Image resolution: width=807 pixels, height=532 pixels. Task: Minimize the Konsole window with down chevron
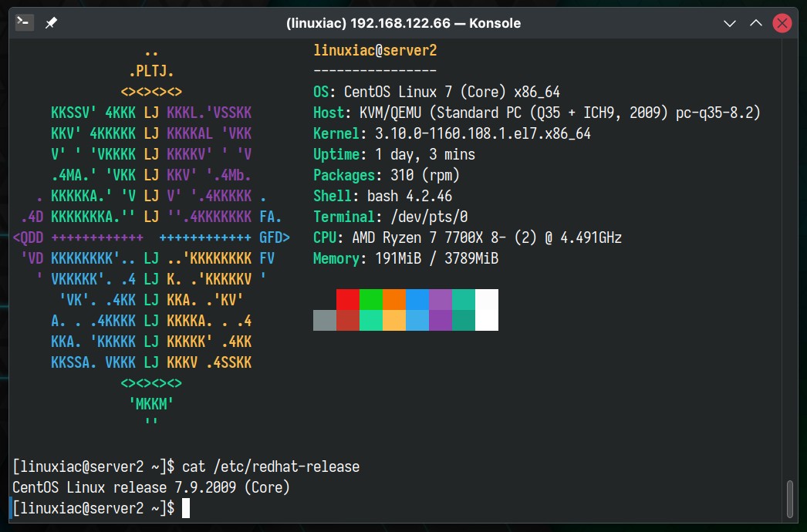click(x=729, y=23)
